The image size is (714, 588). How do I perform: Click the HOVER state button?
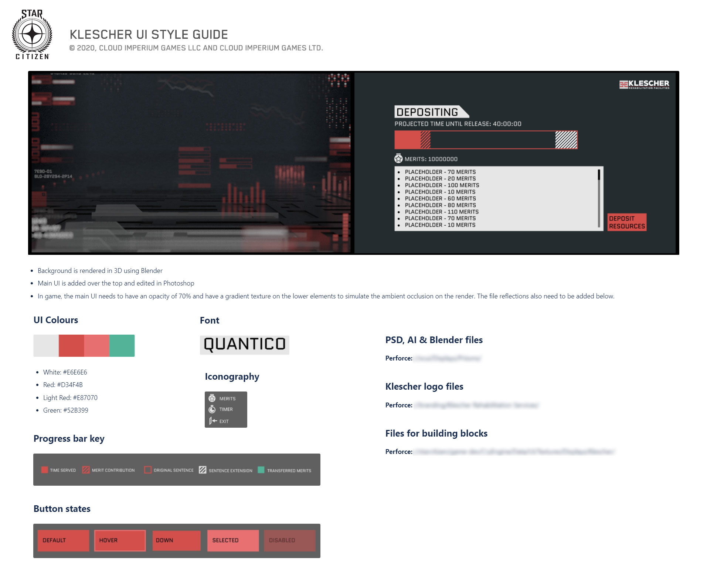[120, 540]
